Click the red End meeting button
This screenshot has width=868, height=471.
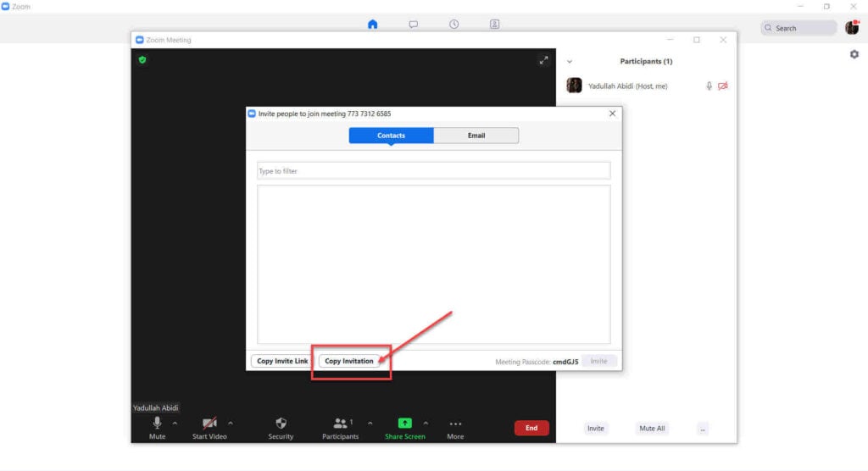click(x=531, y=428)
